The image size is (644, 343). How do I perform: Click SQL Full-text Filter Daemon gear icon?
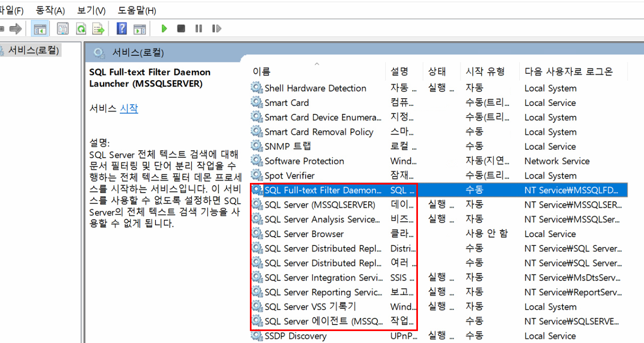[x=257, y=190]
